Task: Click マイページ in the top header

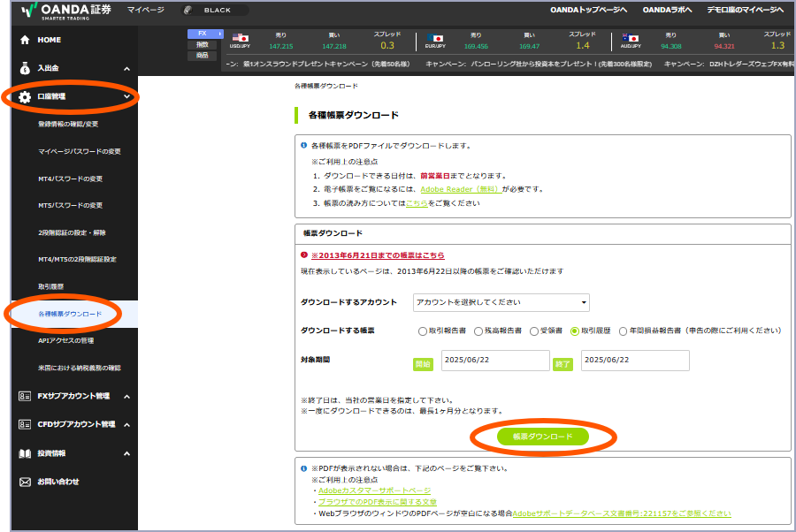Action: pyautogui.click(x=146, y=10)
